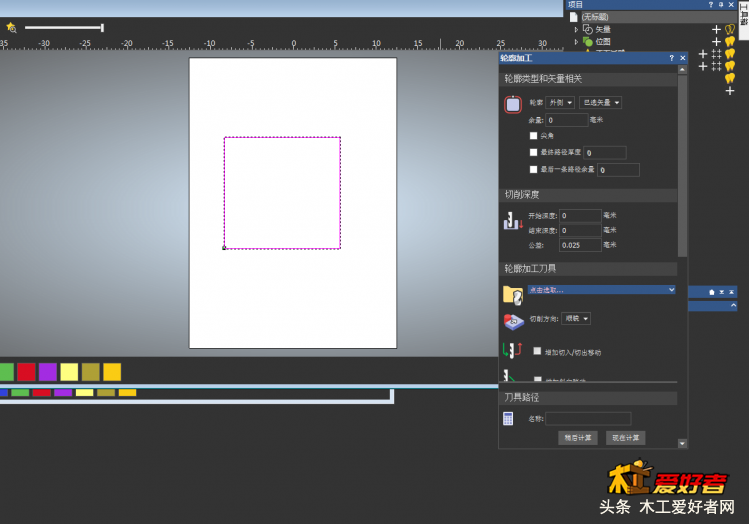
Task: Enable the 最后一条路径余量 checkbox
Action: click(534, 169)
